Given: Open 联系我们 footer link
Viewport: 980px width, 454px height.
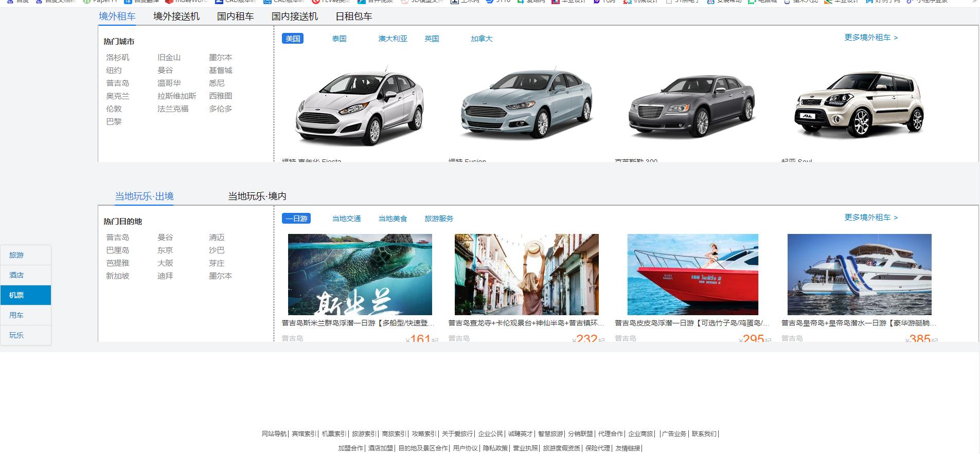Looking at the screenshot, I should tap(704, 434).
